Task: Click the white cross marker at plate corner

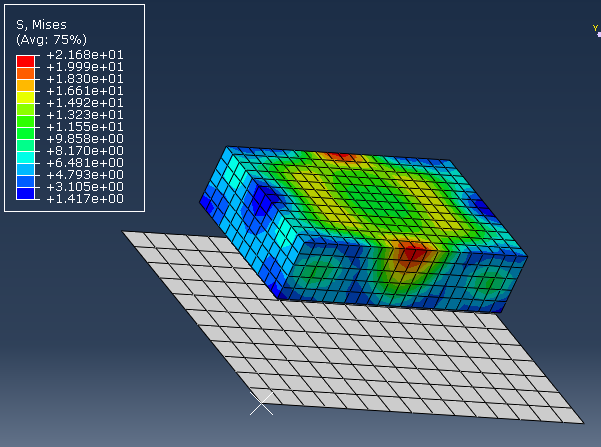Action: click(261, 404)
